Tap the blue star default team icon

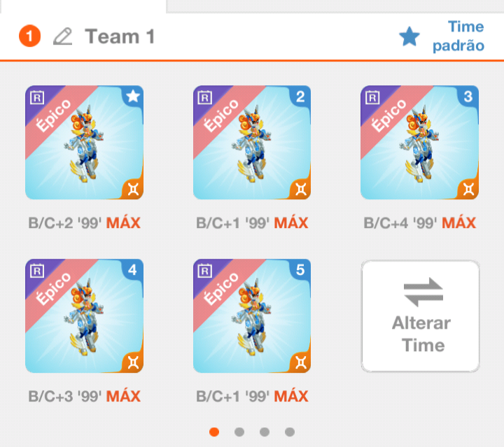point(409,36)
